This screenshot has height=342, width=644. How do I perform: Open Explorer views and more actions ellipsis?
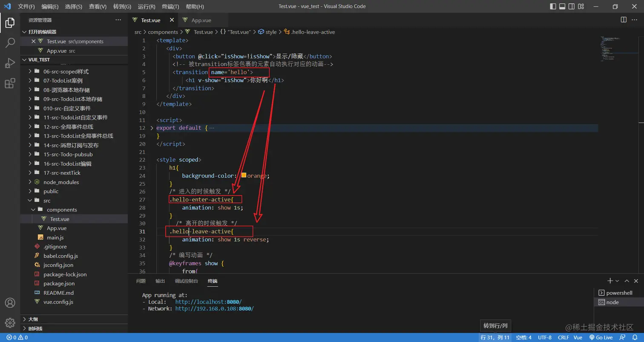pos(118,20)
